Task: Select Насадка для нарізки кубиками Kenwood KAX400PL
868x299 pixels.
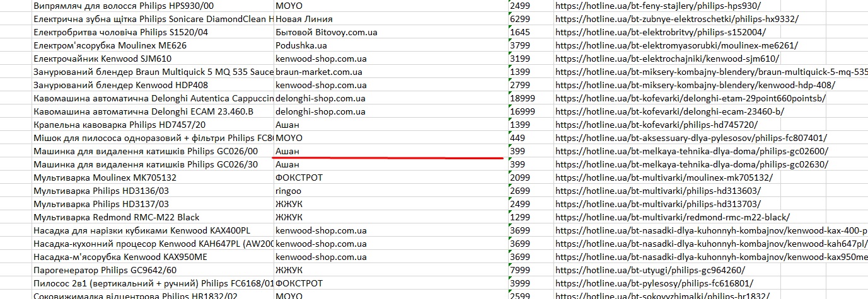Action: 153,230
